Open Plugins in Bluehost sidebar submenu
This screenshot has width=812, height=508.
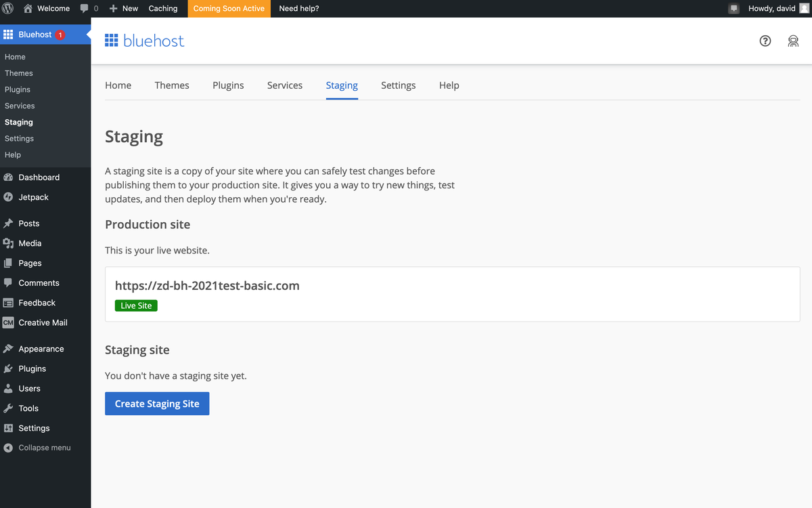[x=18, y=89]
